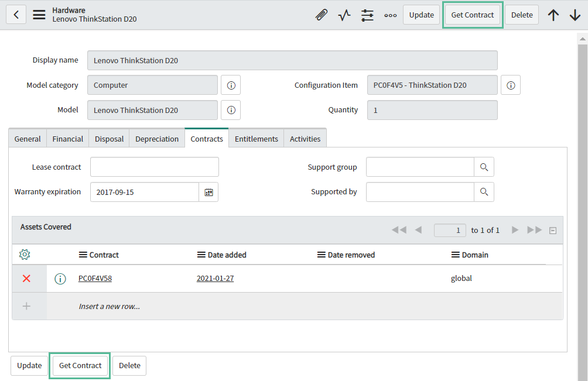Open Assets Covered list gear settings

point(25,255)
